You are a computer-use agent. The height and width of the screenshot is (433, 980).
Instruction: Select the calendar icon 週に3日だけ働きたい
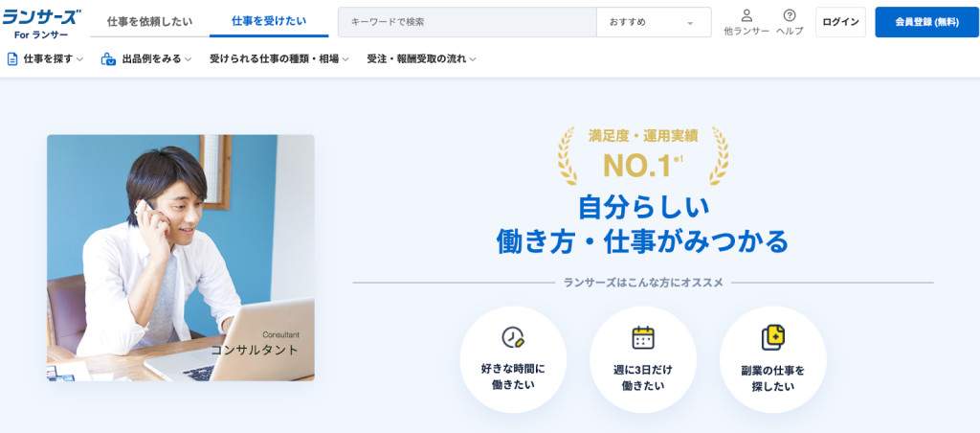coord(642,337)
